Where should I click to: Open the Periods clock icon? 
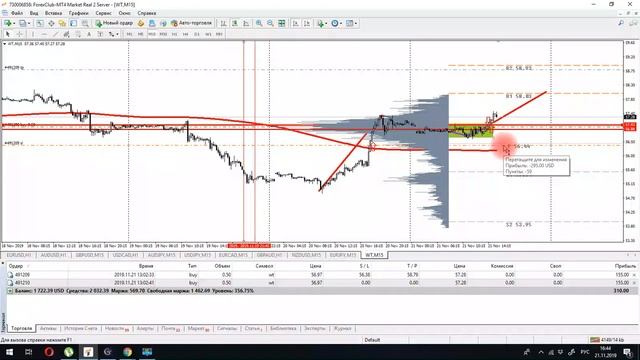tap(335, 23)
